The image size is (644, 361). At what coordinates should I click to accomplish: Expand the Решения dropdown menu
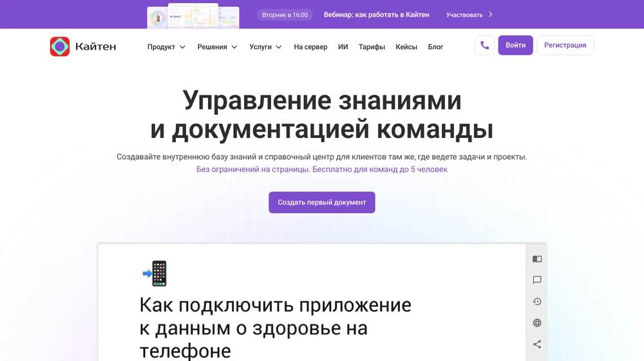217,47
